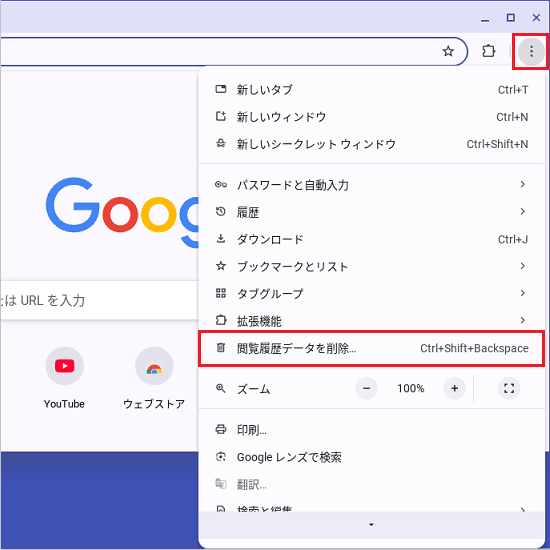
Task: Click the key icon beside パスワードと自動入力
Action: click(221, 185)
